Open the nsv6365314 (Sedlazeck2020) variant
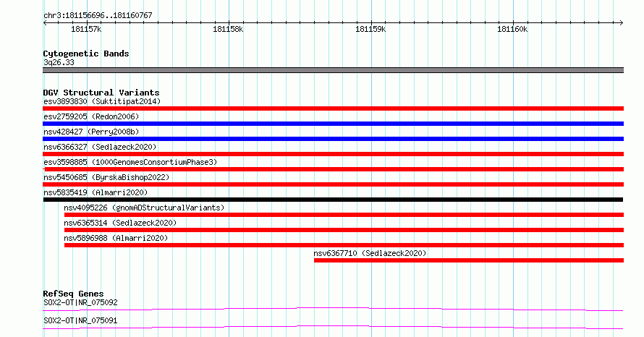This screenshot has width=644, height=337. tap(120, 223)
